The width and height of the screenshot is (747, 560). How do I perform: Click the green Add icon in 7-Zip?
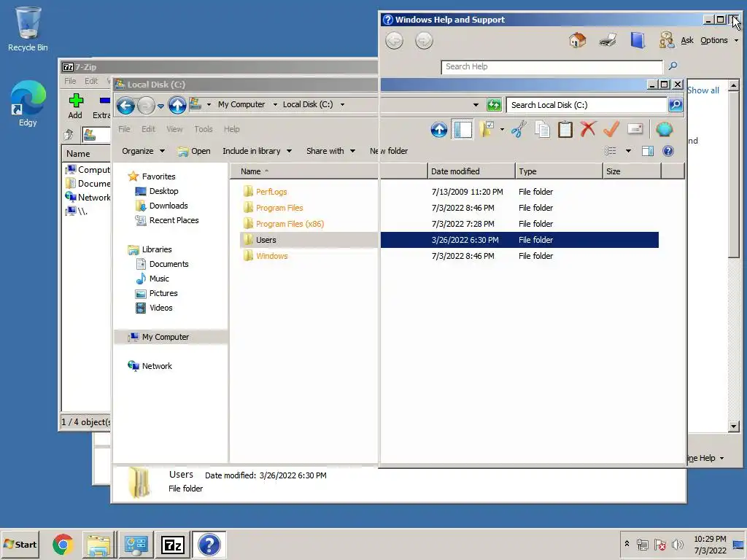pyautogui.click(x=76, y=101)
